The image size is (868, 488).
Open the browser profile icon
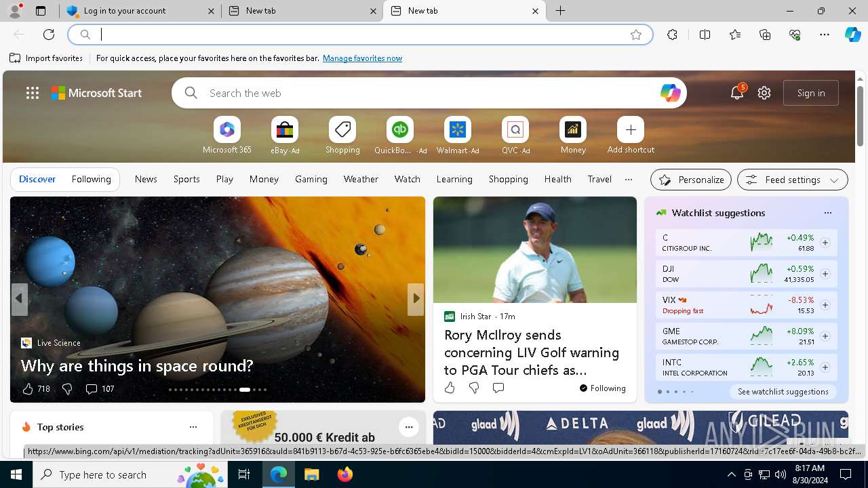pos(15,11)
